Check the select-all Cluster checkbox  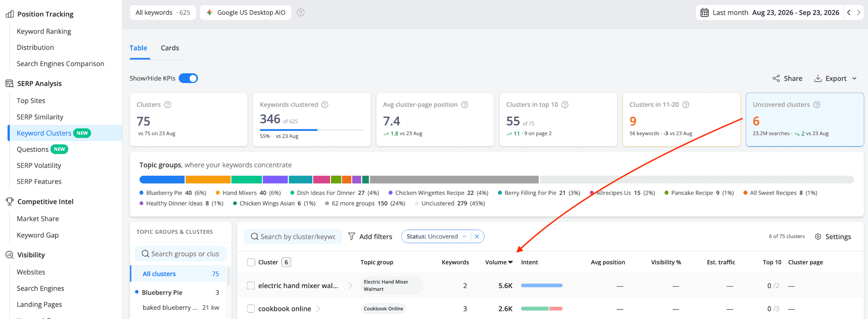point(251,262)
